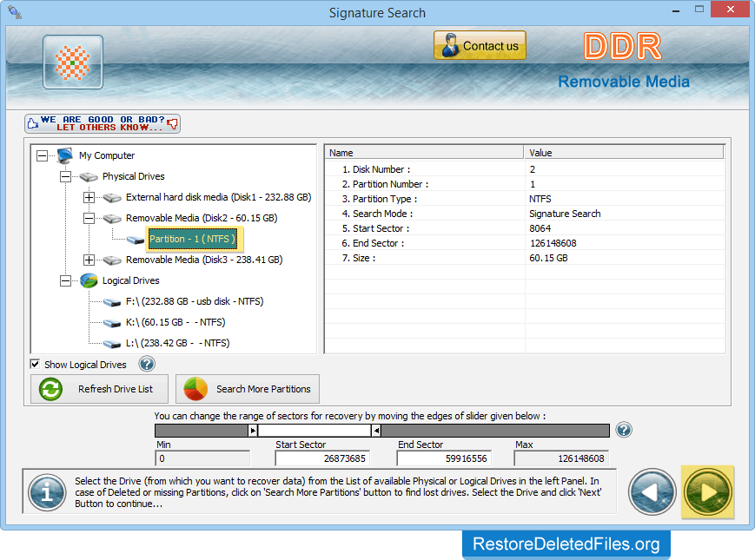The height and width of the screenshot is (560, 755).
Task: Click the '126148608' value in the table
Action: (553, 243)
